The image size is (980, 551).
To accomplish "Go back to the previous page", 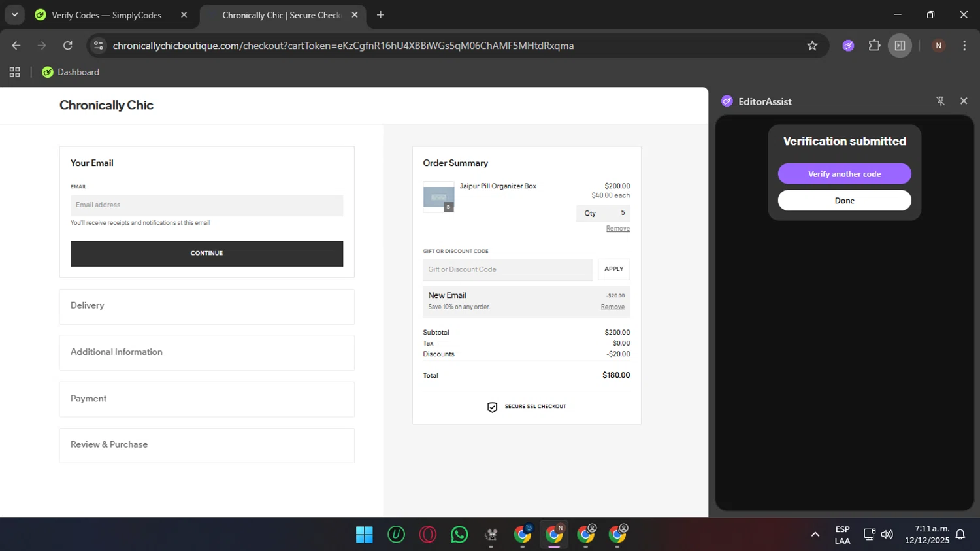I will coord(16,46).
